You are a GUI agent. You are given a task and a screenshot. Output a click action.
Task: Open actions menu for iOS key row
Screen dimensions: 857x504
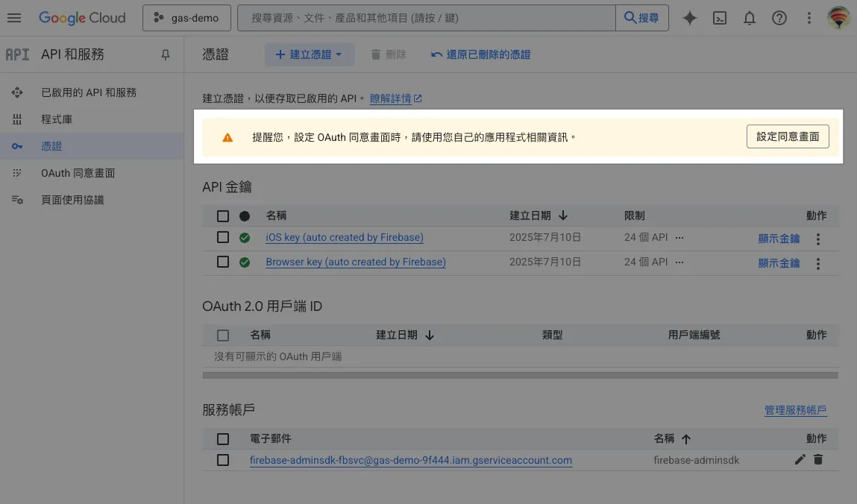coord(818,239)
